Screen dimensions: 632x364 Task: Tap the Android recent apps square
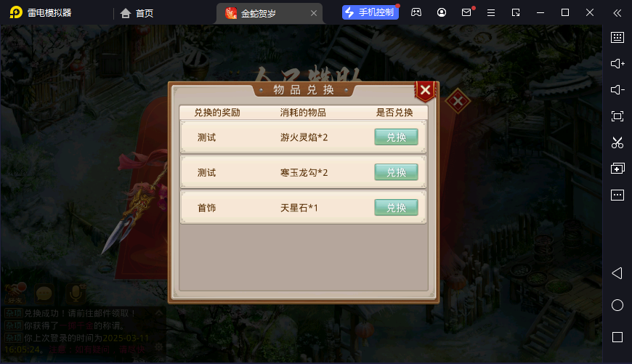pos(617,337)
